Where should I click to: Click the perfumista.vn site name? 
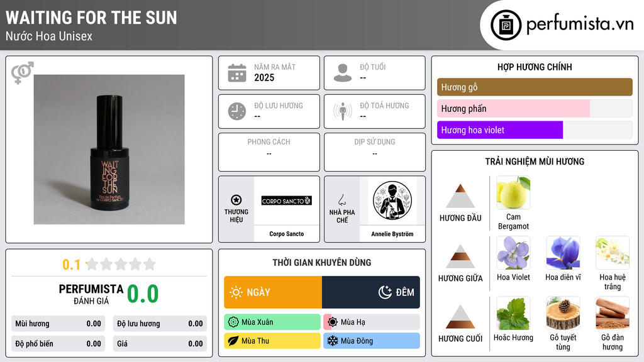coord(580,24)
